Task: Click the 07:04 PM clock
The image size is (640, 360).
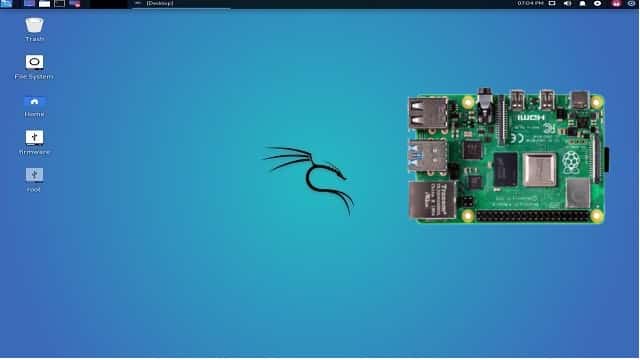Action: [x=530, y=3]
